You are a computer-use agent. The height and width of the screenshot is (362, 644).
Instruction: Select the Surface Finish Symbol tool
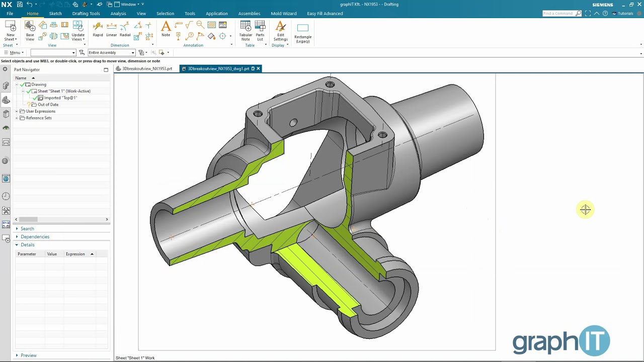tap(189, 25)
